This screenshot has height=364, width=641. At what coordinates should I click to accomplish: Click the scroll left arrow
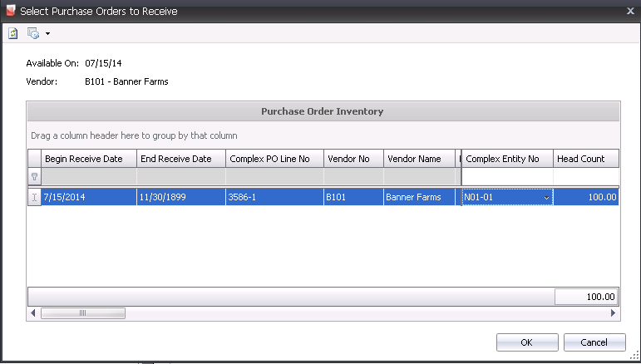[32, 313]
